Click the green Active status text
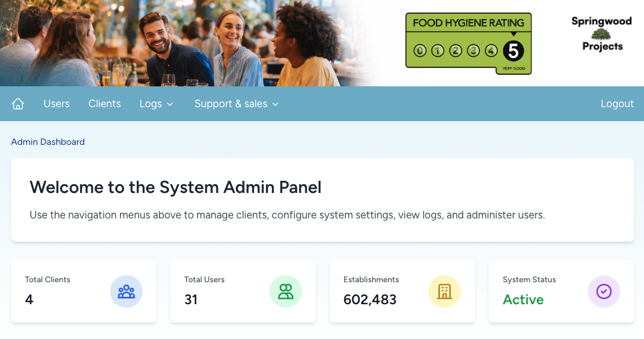Screen dimensions: 644x339 click(523, 300)
